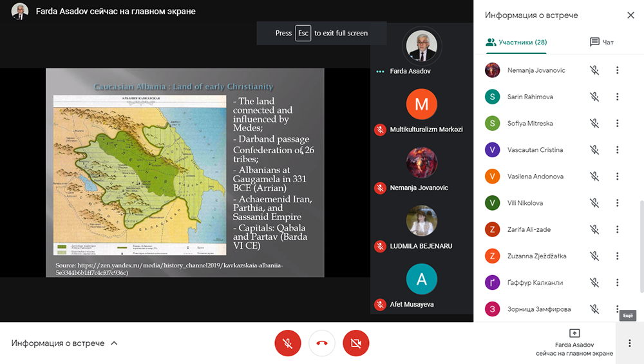
Task: Open more options for Nemanja Jovanovic
Action: click(617, 70)
